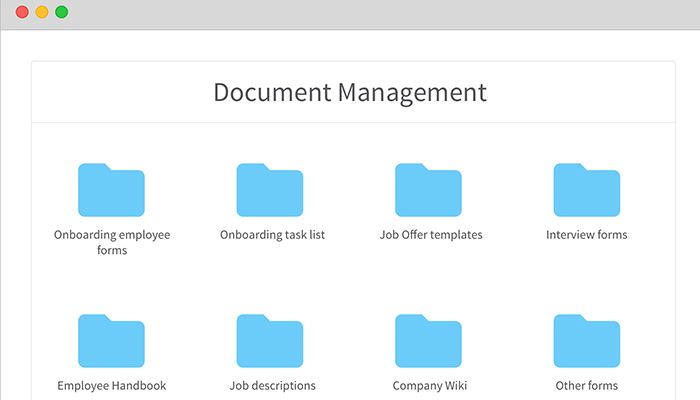Select the "Job Offer templates" text label
This screenshot has height=400, width=700.
[x=431, y=235]
